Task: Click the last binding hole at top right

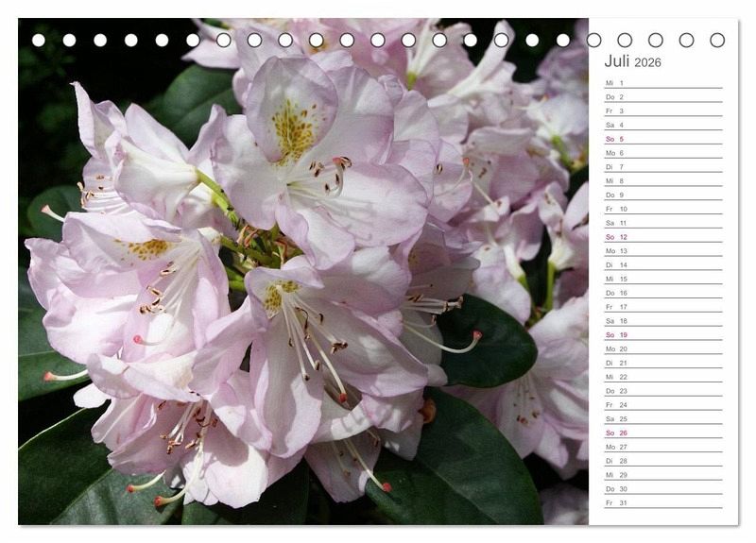Action: coord(717,40)
